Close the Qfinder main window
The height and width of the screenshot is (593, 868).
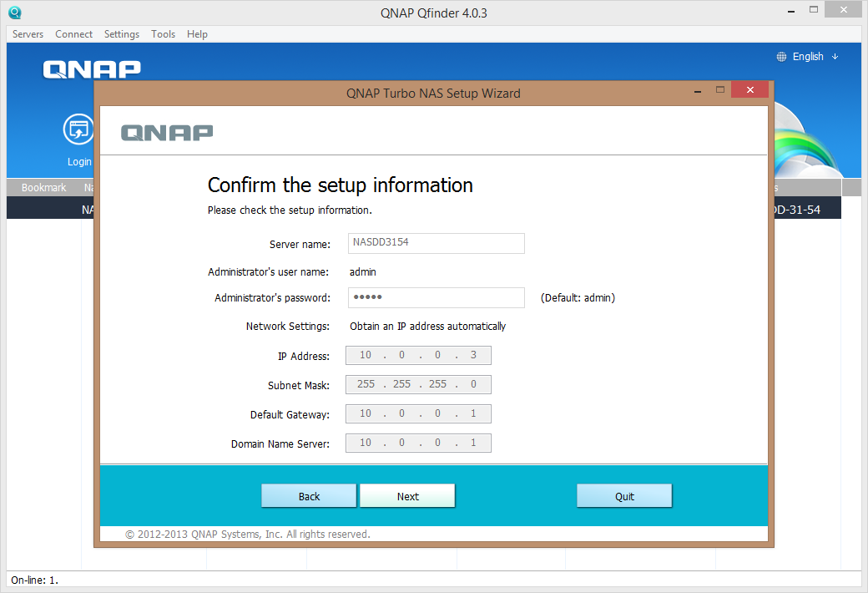[x=843, y=9]
